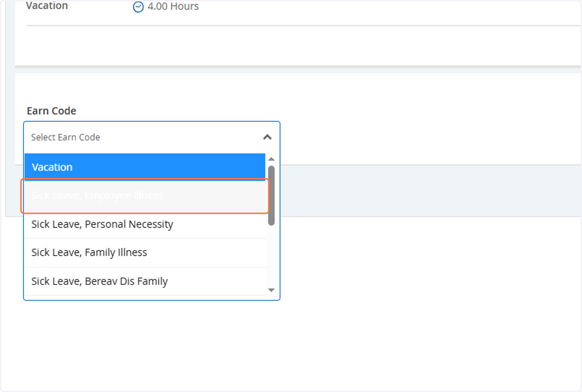Click the Vacation label at top
The height and width of the screenshot is (392, 582).
click(47, 6)
